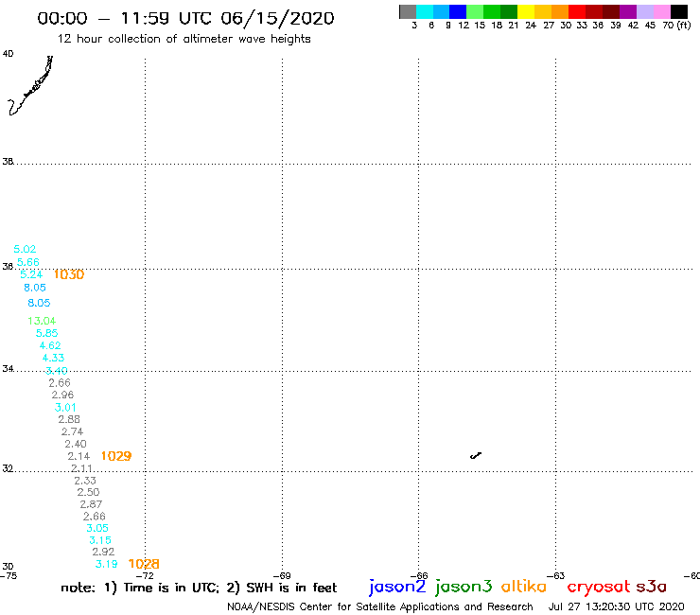
Task: Click the jason2 satellite label
Action: pyautogui.click(x=397, y=587)
